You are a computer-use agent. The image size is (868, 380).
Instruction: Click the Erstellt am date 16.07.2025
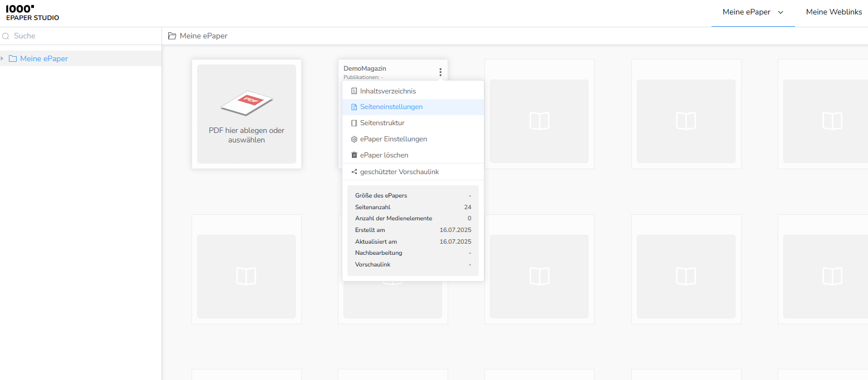tap(455, 230)
